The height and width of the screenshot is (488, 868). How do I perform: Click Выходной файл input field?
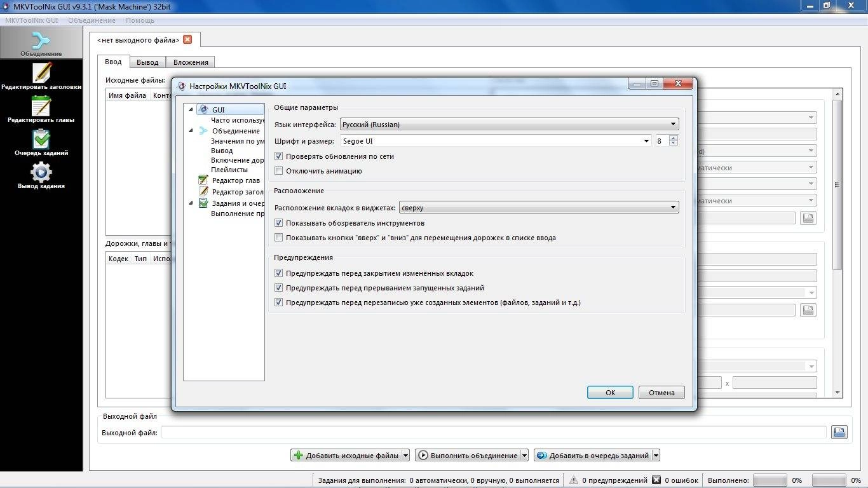[494, 432]
